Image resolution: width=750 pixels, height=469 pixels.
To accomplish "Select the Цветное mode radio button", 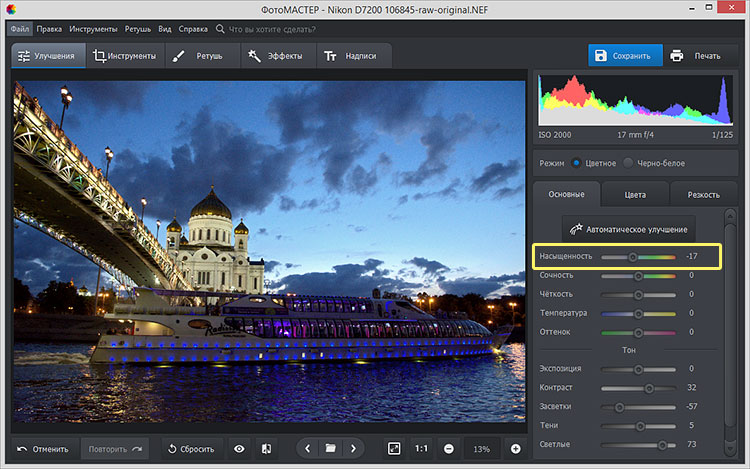I will pos(576,163).
